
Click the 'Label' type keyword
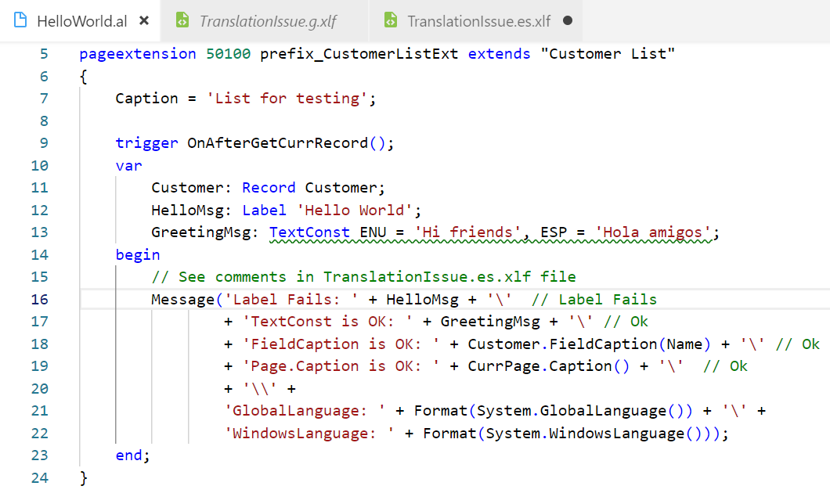[x=264, y=210]
